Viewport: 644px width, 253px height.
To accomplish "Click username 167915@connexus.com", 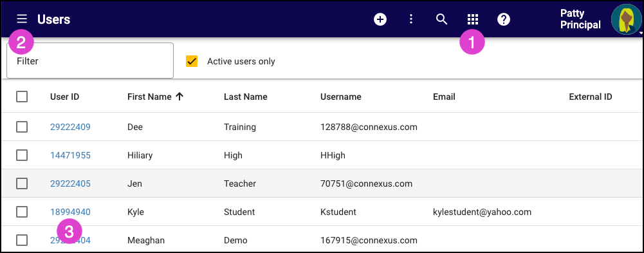I will 369,240.
